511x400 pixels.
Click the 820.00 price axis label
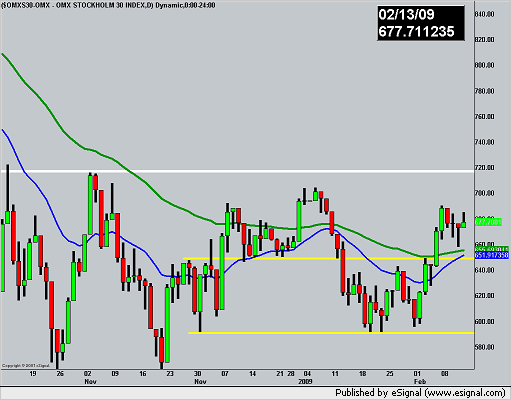pos(484,40)
